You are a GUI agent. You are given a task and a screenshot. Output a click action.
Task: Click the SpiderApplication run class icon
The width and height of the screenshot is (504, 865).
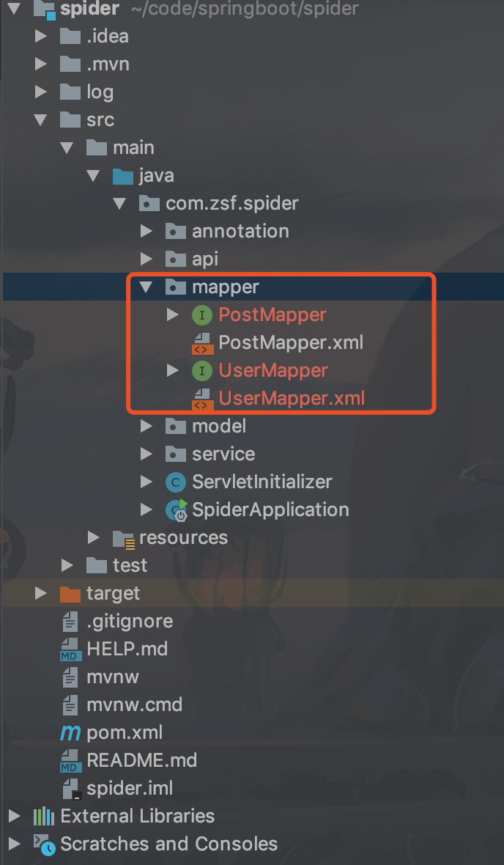point(177,509)
